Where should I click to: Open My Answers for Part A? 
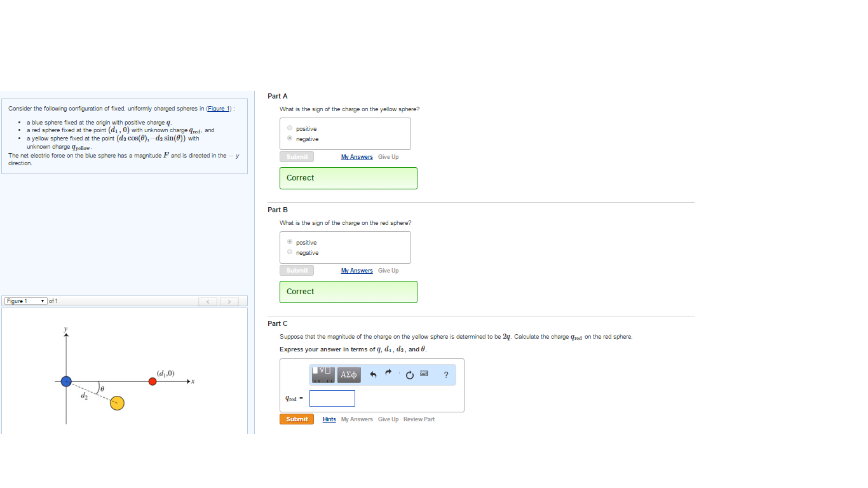tap(356, 156)
